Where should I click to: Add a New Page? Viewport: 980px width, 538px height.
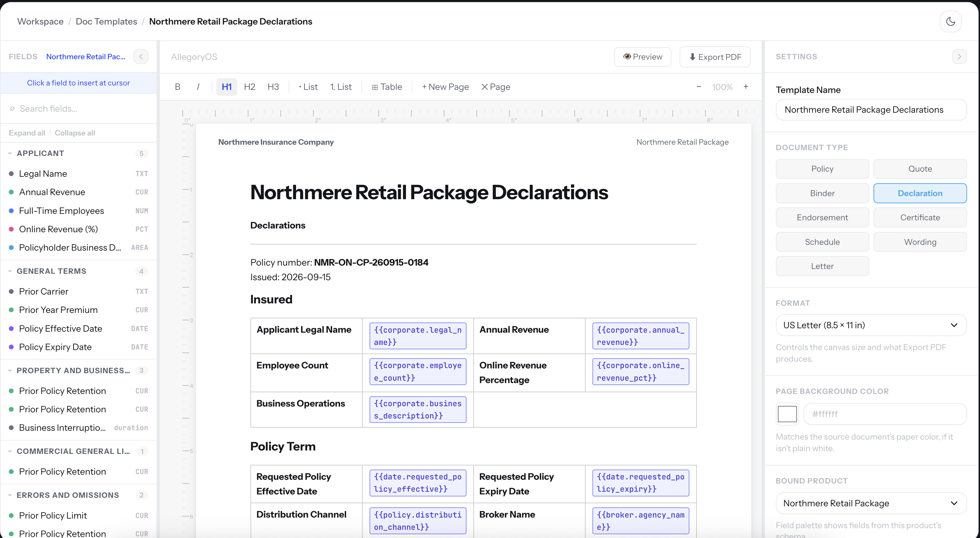click(445, 87)
